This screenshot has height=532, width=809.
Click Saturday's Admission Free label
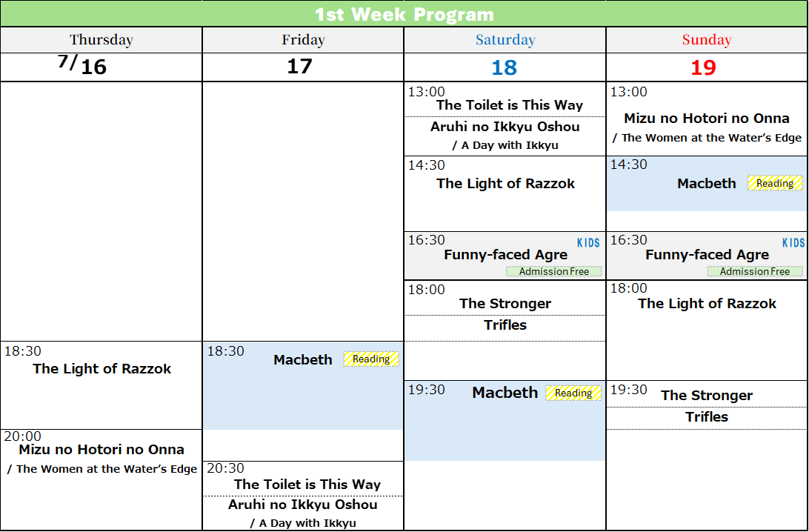pos(553,272)
